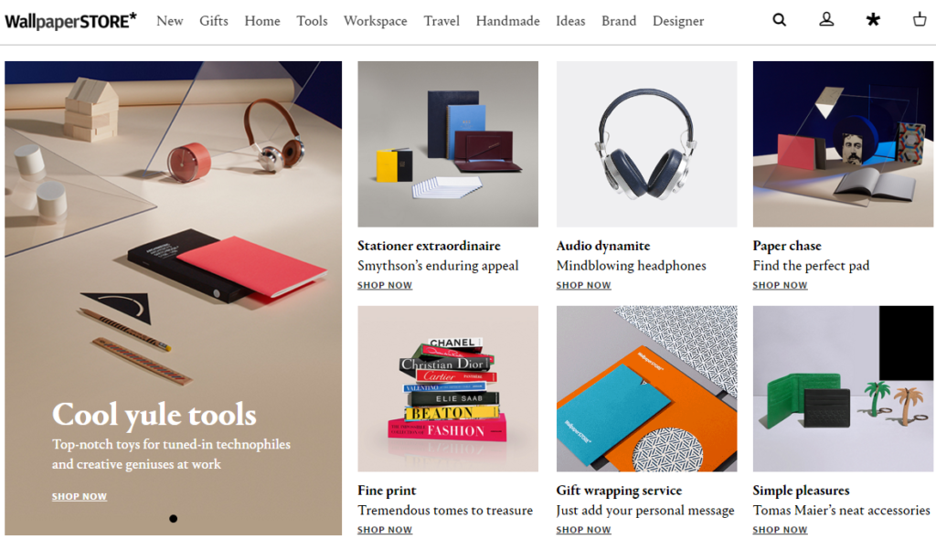Open the Handmade menu item
This screenshot has height=560, width=936.
[x=508, y=21]
